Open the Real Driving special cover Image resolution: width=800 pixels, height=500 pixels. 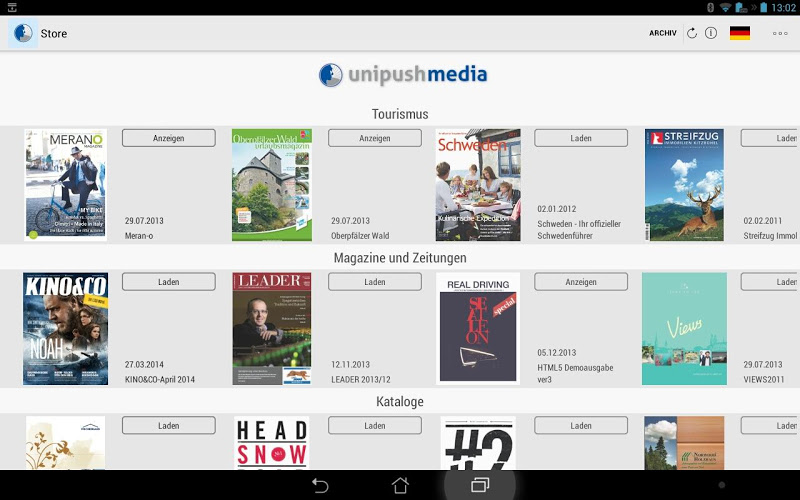(478, 329)
